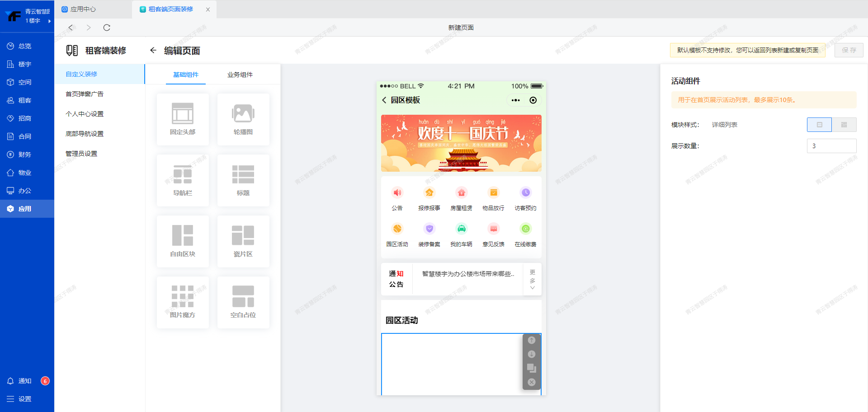The width and height of the screenshot is (868, 412).
Task: Tap the 公告 announcement icon in preview
Action: point(397,193)
